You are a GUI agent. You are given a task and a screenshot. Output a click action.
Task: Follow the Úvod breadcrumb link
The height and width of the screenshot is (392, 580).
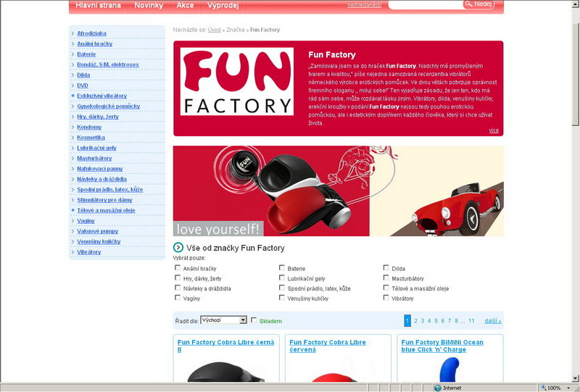(x=214, y=30)
